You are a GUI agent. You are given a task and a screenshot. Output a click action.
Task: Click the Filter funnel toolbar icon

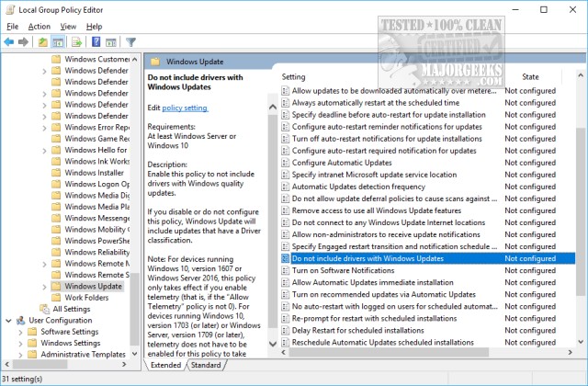coord(130,42)
